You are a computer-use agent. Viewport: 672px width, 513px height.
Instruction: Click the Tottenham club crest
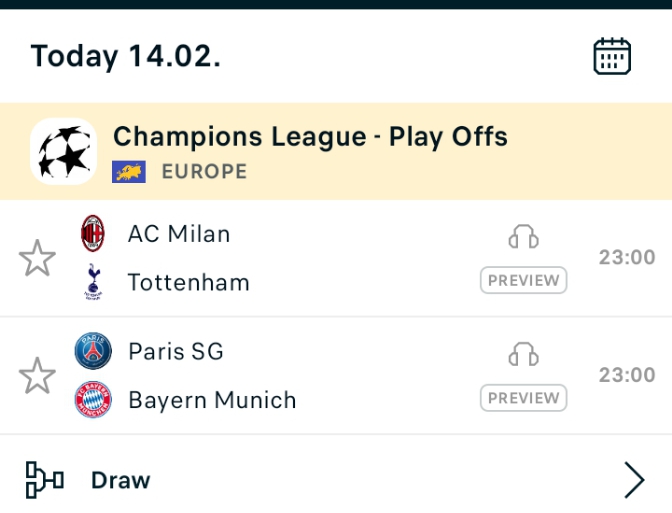tap(93, 282)
